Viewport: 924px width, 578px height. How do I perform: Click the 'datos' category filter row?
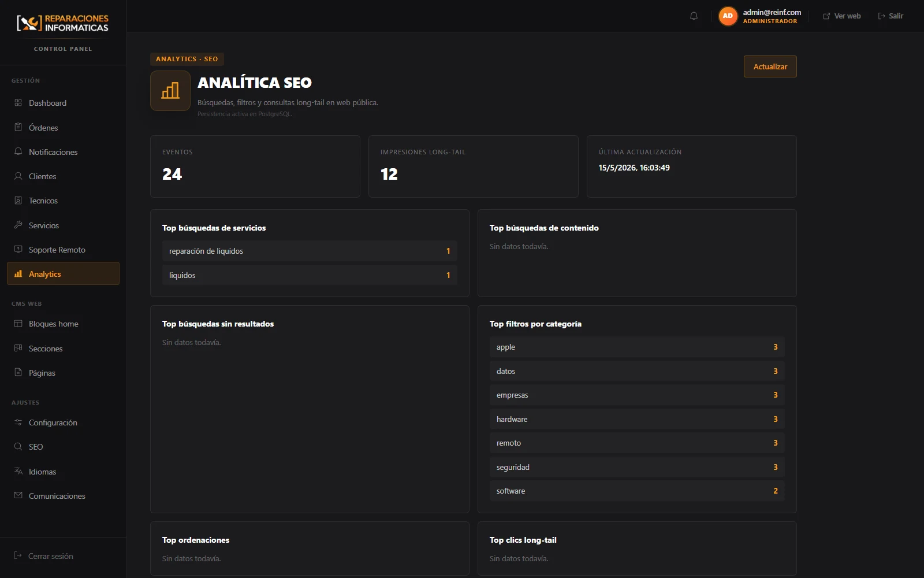tap(637, 371)
